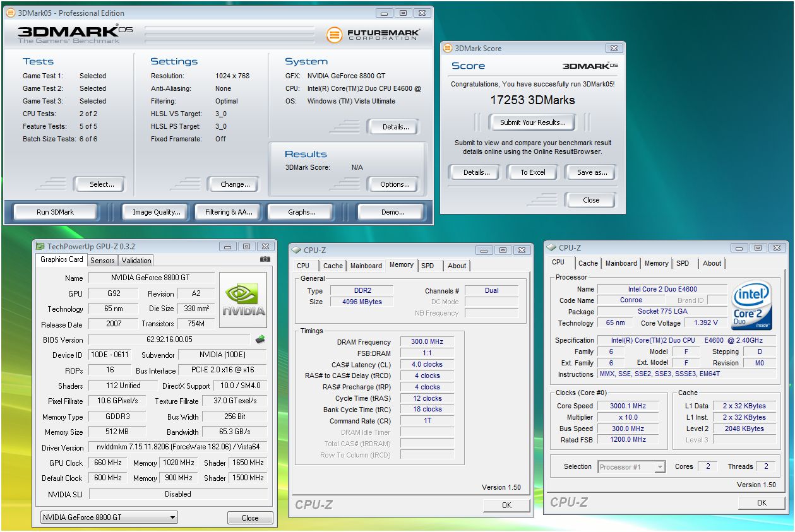Click Bandwidth 65.3 GB/s value
This screenshot has width=795, height=532.
coord(235,432)
